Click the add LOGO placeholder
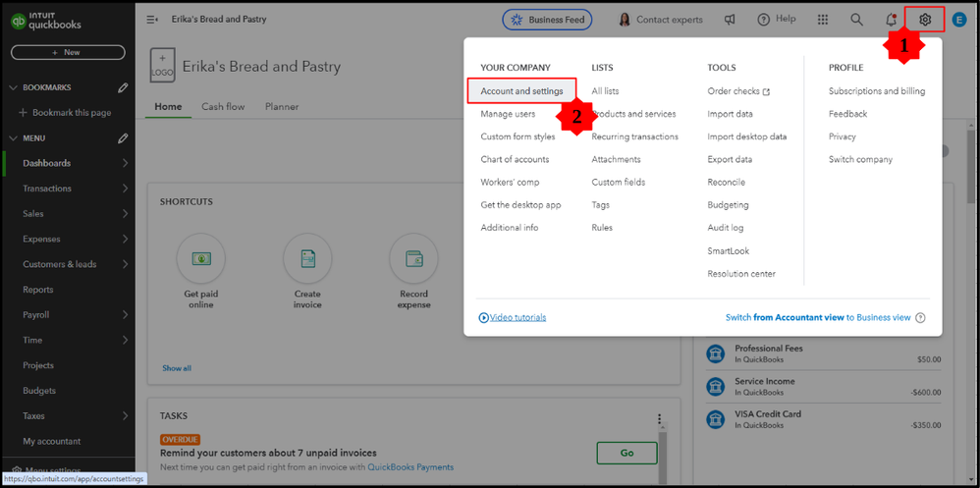The image size is (980, 488). [x=162, y=65]
